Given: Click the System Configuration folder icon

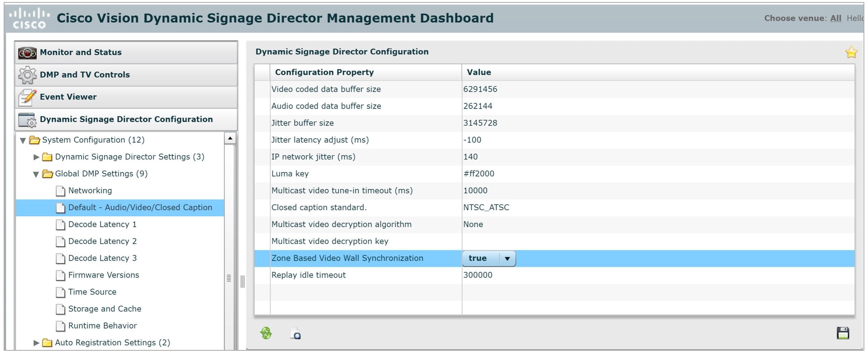Looking at the screenshot, I should point(35,140).
